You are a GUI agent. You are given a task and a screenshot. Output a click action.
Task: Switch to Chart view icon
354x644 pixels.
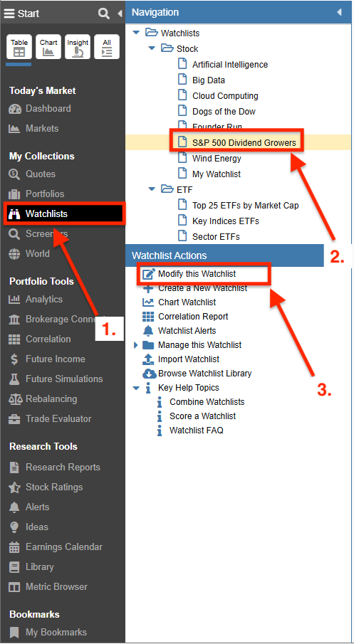48,47
